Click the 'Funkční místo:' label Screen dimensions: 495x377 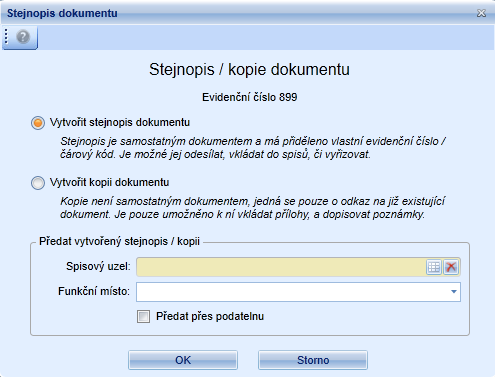[x=94, y=291]
